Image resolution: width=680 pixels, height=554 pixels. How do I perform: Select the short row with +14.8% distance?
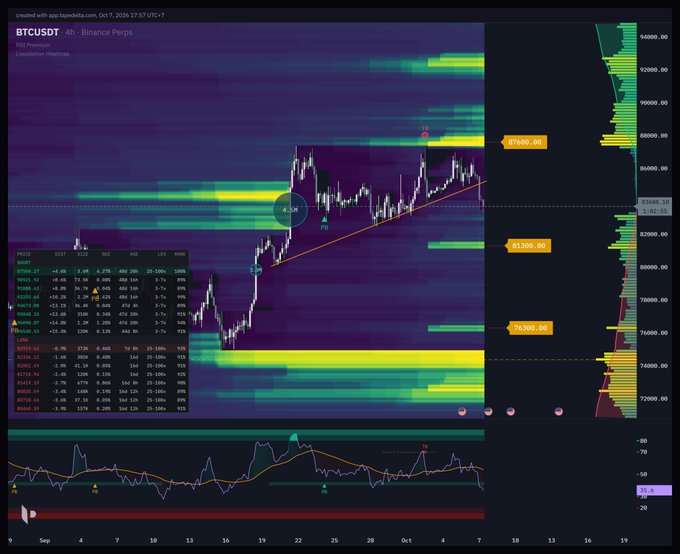coord(101,323)
